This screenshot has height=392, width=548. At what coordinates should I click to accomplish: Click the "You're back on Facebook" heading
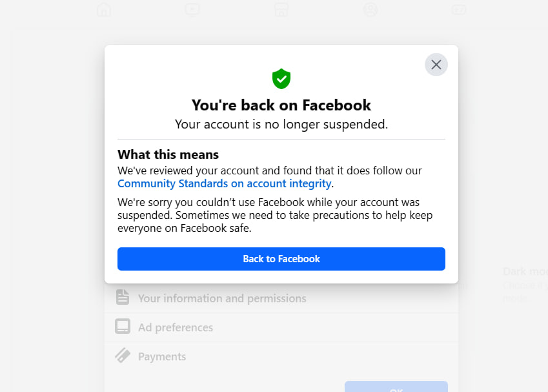pyautogui.click(x=281, y=105)
